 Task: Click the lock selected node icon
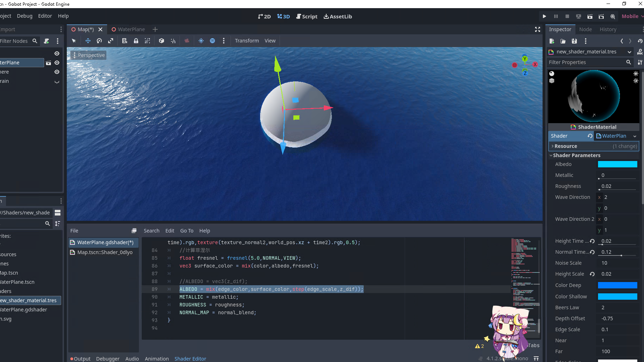(136, 41)
